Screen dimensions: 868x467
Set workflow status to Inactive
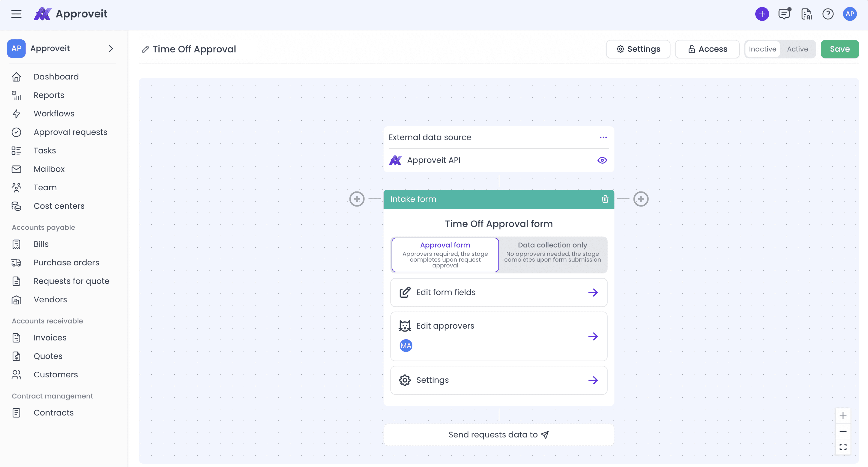click(x=762, y=49)
